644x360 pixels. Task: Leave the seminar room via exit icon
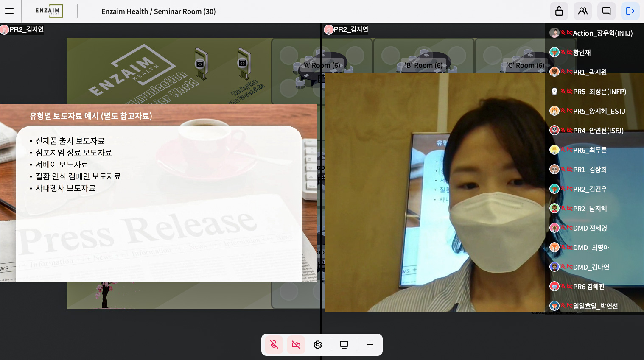point(630,11)
